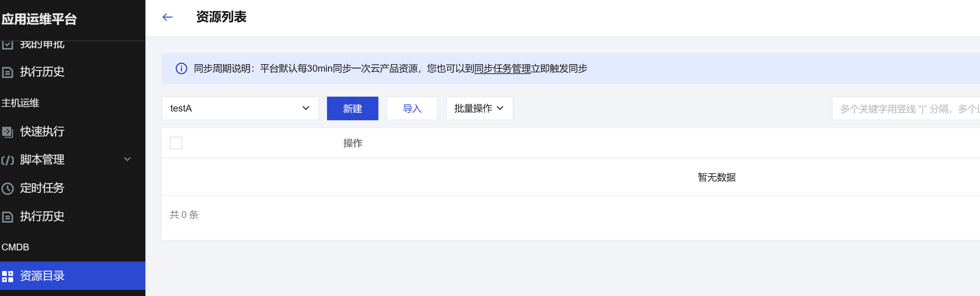Click the 脚本管理 code icon
980x296 pixels.
[7, 160]
